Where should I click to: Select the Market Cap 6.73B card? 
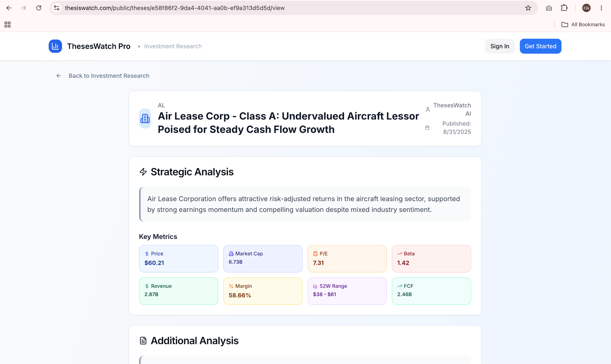coord(263,258)
